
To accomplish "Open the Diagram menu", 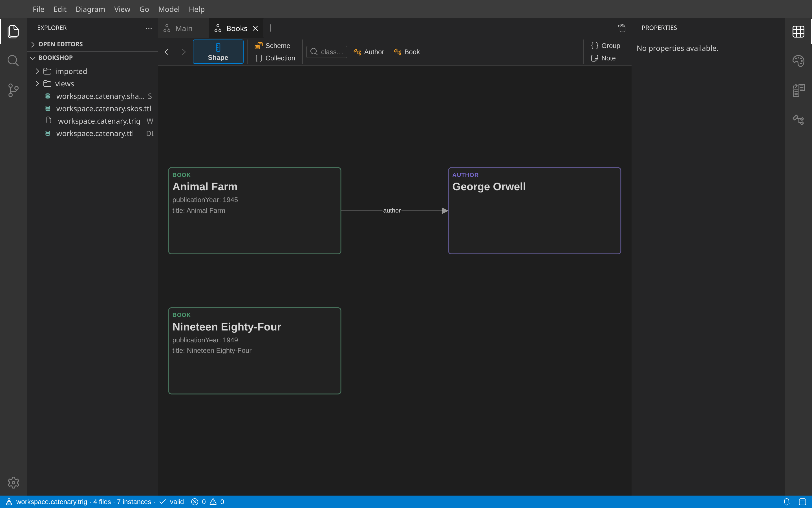I will pos(90,9).
